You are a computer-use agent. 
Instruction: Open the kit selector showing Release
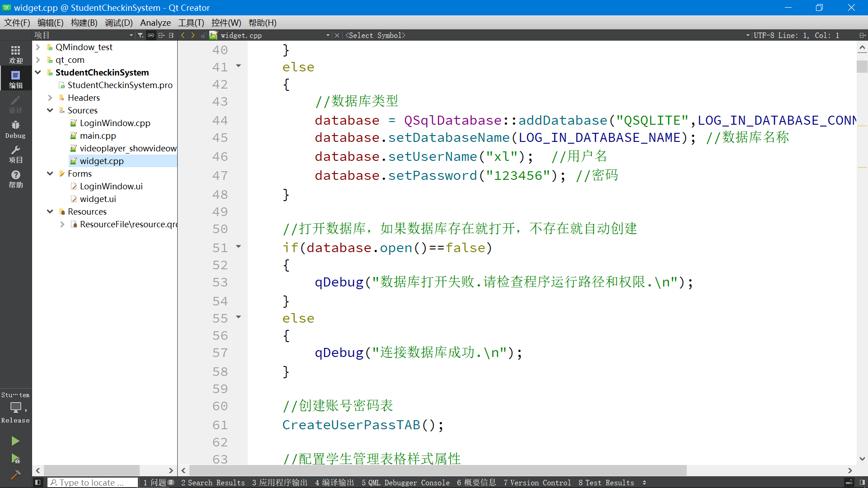pos(15,408)
